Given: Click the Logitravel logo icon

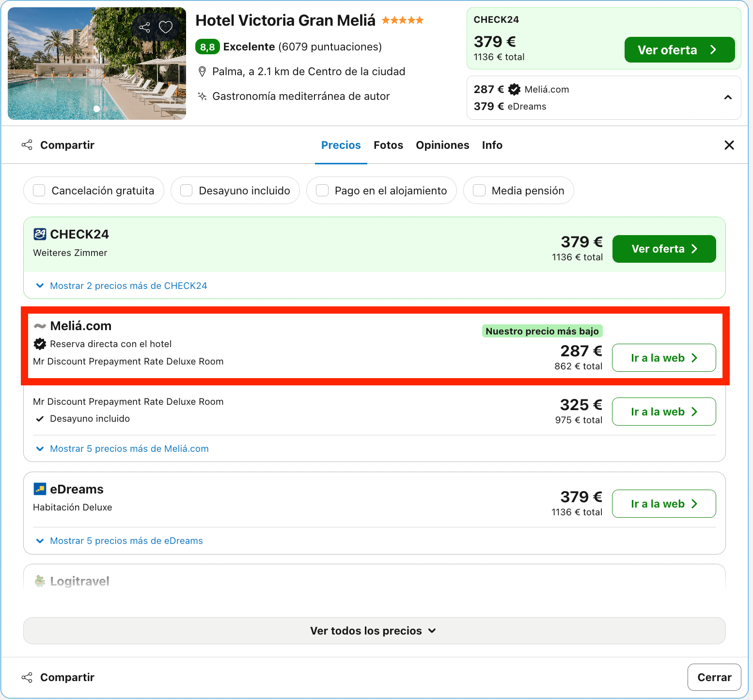Looking at the screenshot, I should click(40, 581).
